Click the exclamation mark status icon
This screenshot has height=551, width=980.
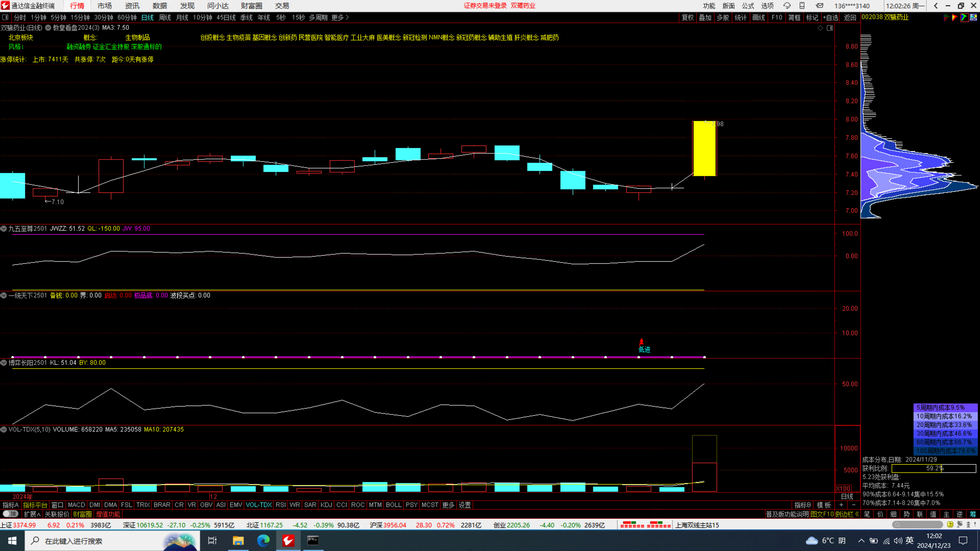(x=975, y=524)
